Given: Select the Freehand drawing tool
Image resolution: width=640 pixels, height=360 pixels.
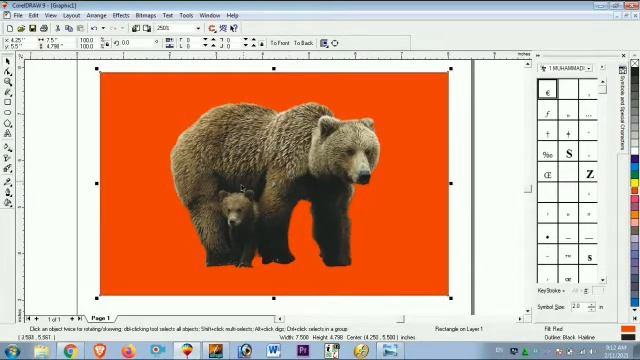Looking at the screenshot, I should 8,93.
